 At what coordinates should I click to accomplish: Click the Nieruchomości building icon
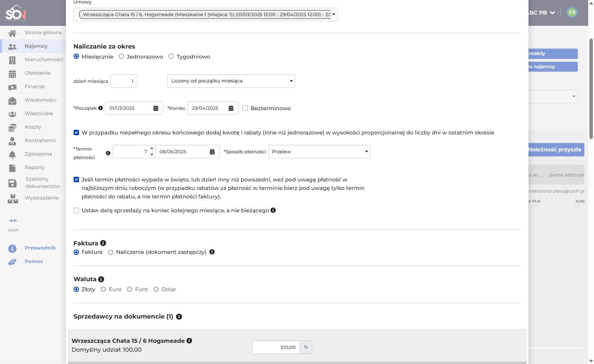tap(12, 60)
